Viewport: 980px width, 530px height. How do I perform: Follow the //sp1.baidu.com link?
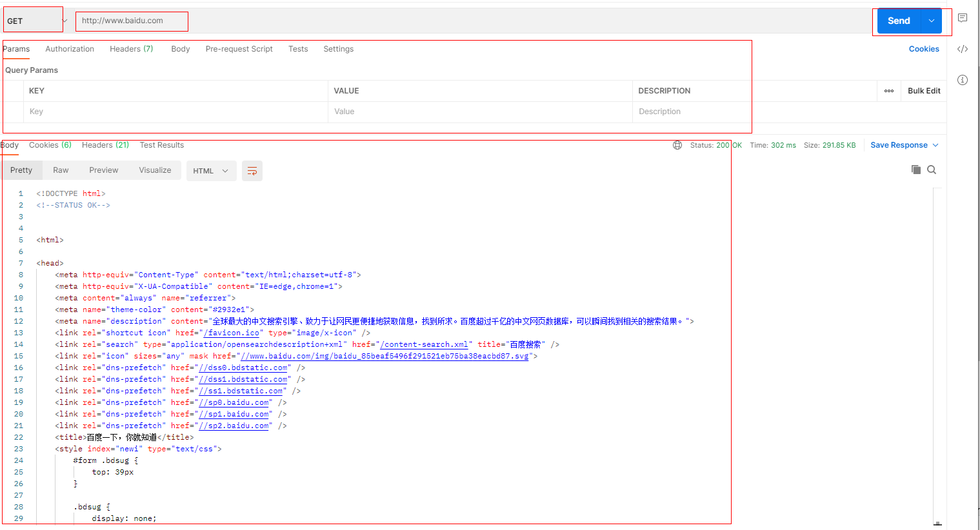tap(234, 414)
